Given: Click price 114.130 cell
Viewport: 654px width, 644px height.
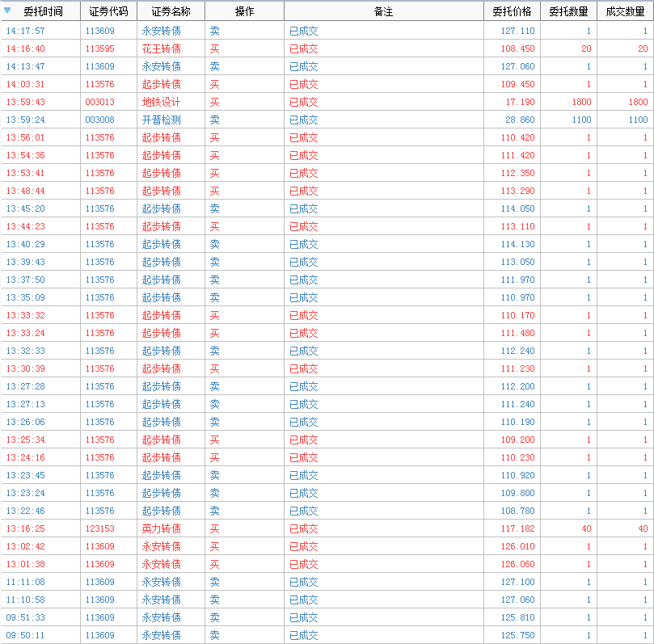Looking at the screenshot, I should click(x=517, y=244).
